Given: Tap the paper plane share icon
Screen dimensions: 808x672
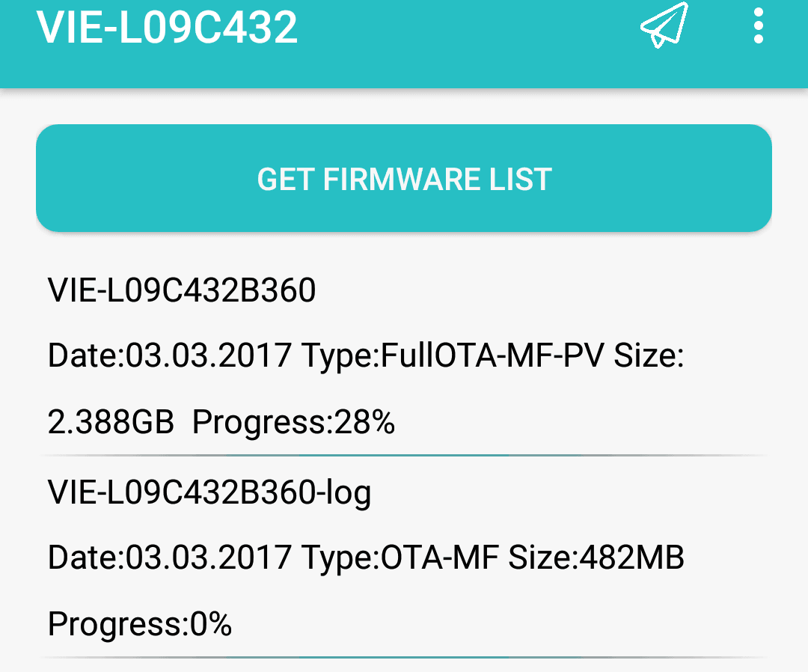Looking at the screenshot, I should coord(664,25).
